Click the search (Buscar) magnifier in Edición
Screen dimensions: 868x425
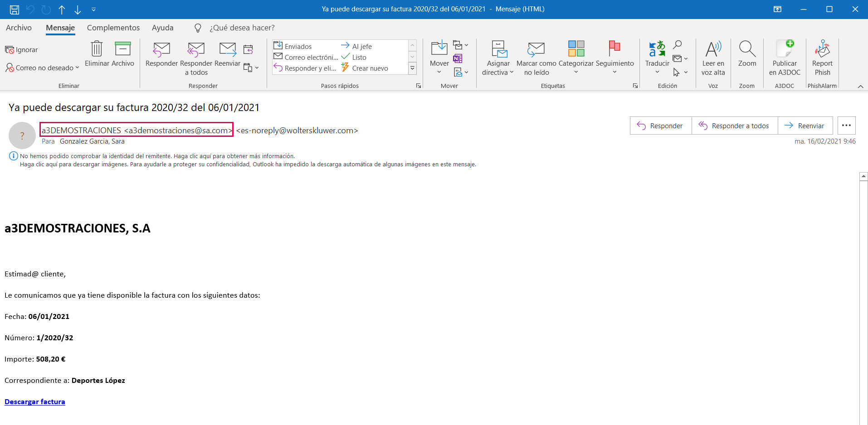677,45
